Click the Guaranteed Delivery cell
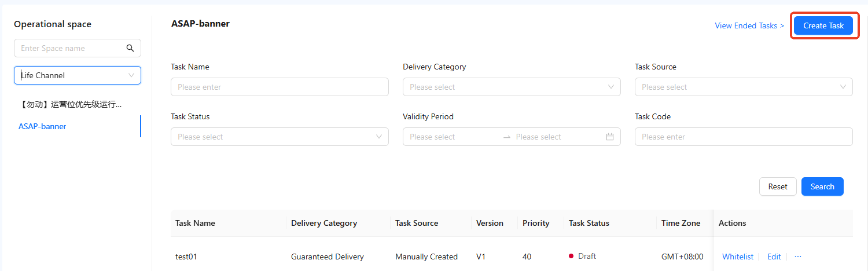This screenshot has height=271, width=868. pos(328,257)
